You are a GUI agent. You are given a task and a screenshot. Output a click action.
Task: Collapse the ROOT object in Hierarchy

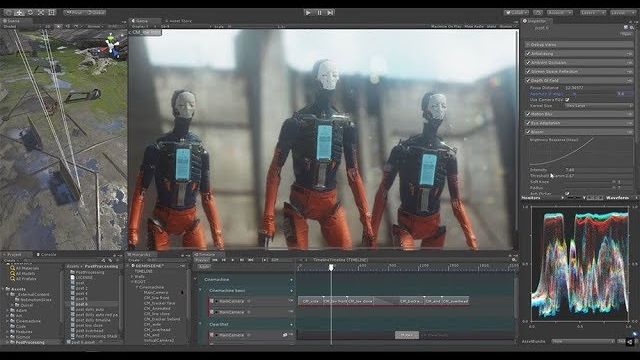[x=132, y=282]
